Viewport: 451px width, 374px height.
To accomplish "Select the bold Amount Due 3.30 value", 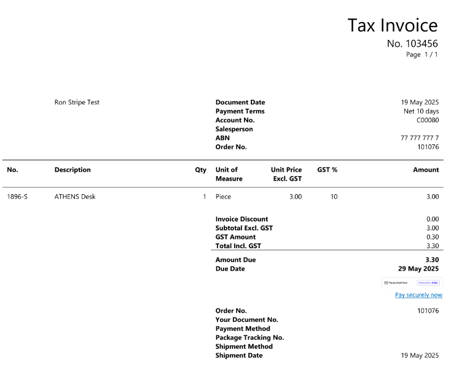I will tap(432, 260).
